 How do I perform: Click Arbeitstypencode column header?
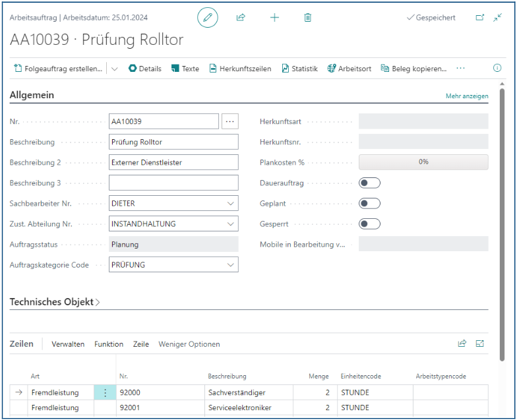[x=441, y=376]
